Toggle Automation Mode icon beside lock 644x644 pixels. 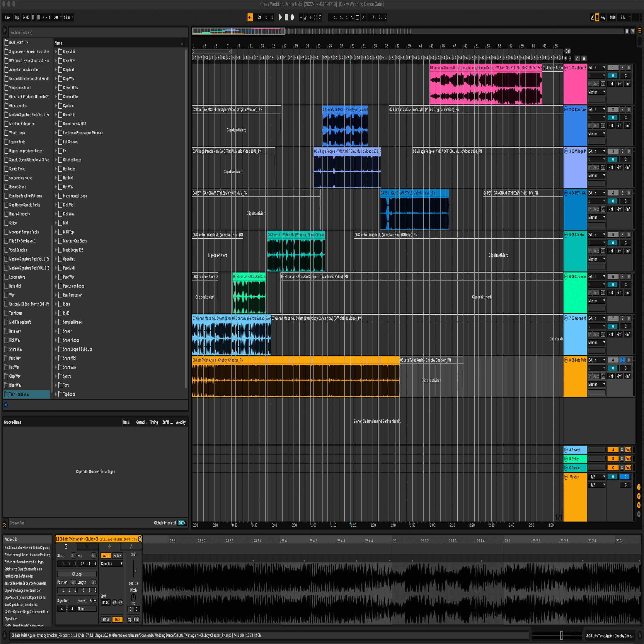577,58
